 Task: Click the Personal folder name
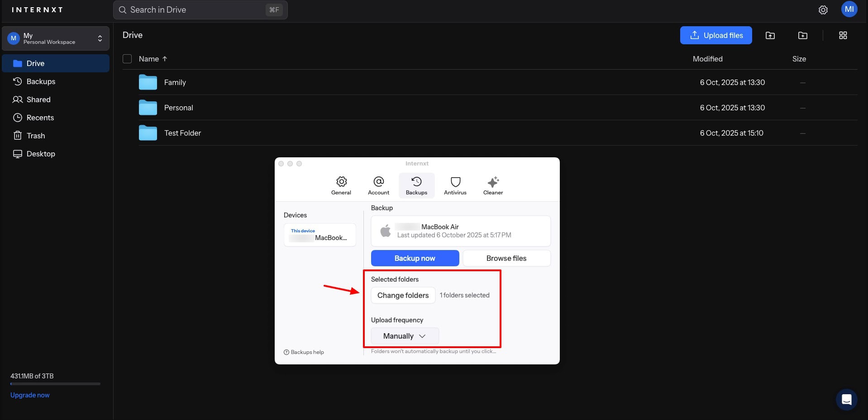[x=179, y=108]
